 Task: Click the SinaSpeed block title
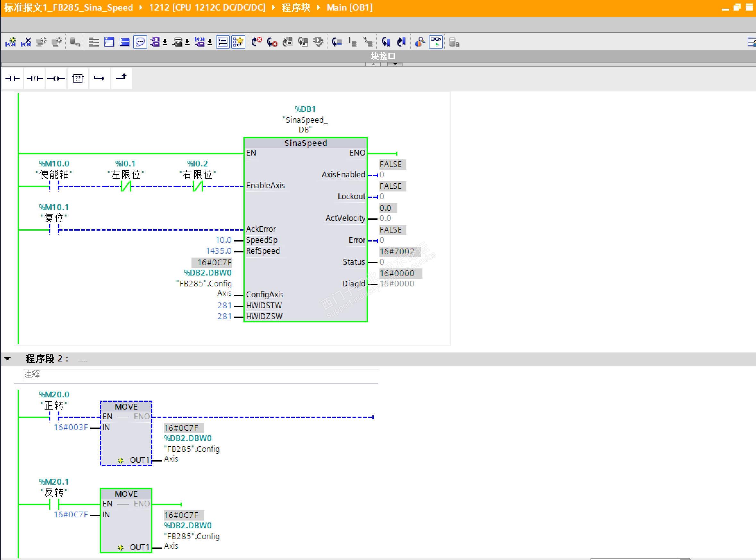click(305, 143)
